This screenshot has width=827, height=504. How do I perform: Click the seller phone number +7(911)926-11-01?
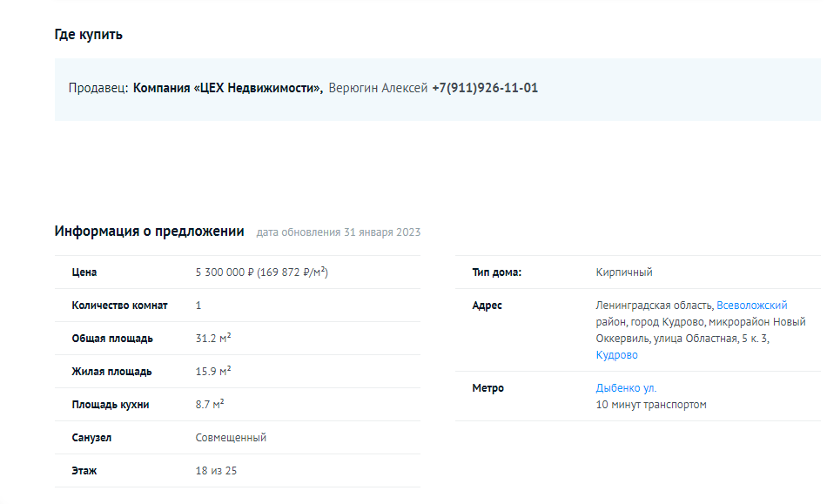(485, 88)
